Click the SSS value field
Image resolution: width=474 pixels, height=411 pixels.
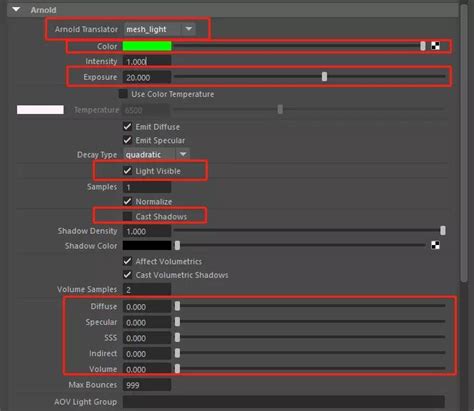coord(147,338)
